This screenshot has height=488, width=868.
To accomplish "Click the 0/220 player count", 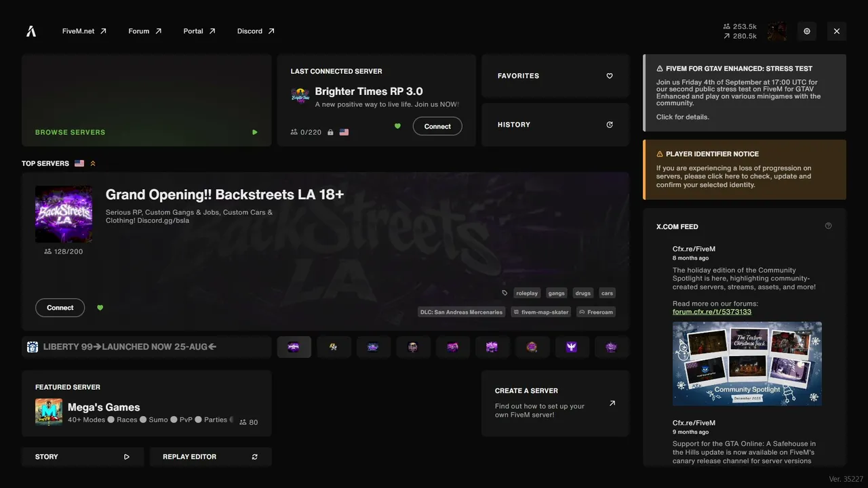I will (x=306, y=132).
